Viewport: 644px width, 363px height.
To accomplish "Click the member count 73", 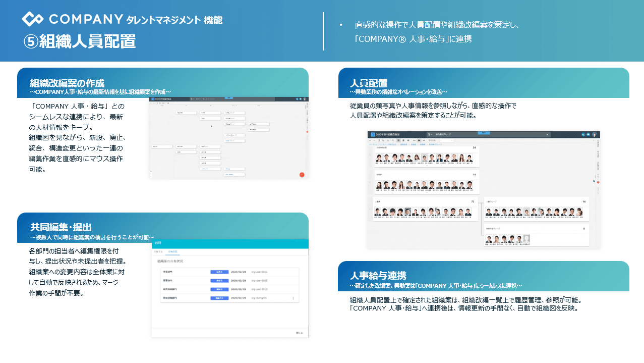I will click(x=473, y=201).
